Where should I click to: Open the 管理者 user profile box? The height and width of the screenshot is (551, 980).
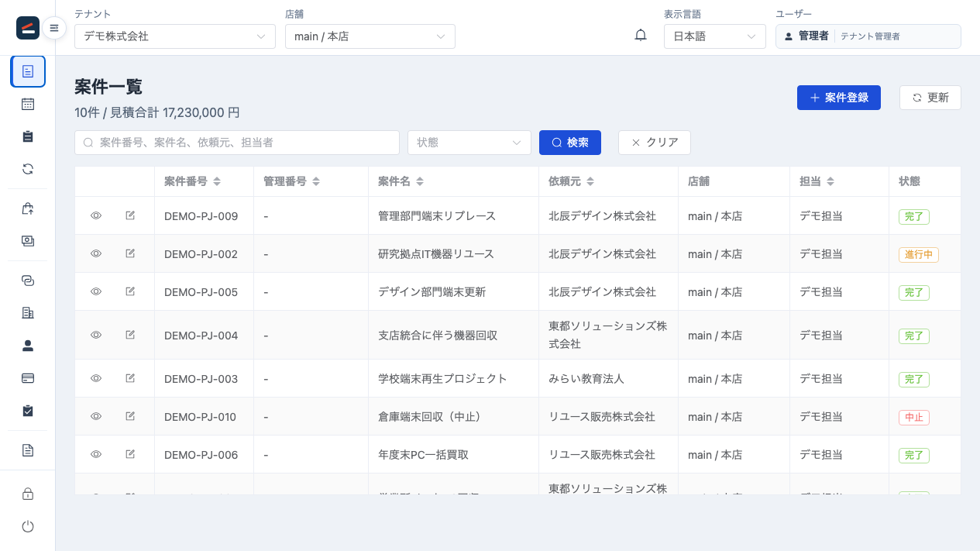point(868,36)
